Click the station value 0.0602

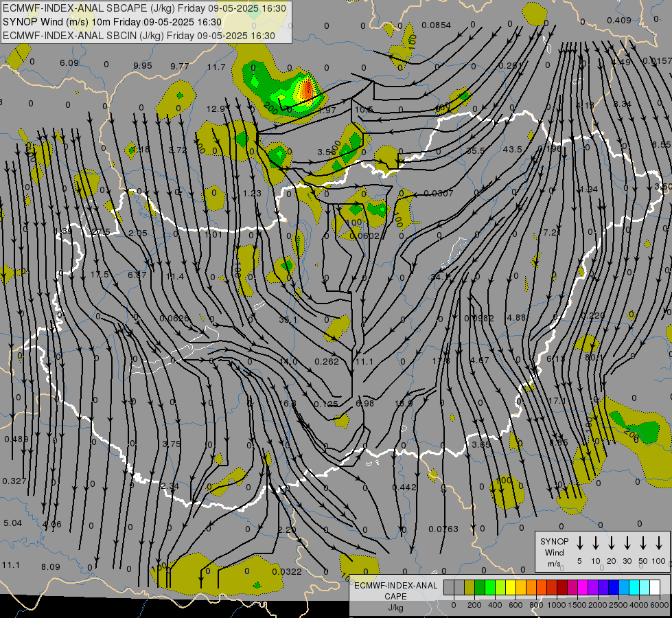click(364, 236)
